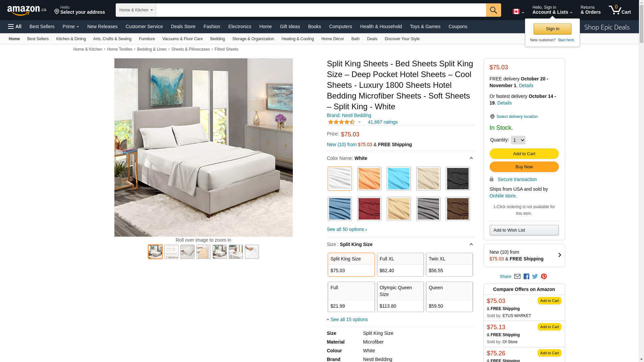Image resolution: width=644 pixels, height=362 pixels.
Task: Share via the Pinterest icon
Action: pyautogui.click(x=544, y=277)
